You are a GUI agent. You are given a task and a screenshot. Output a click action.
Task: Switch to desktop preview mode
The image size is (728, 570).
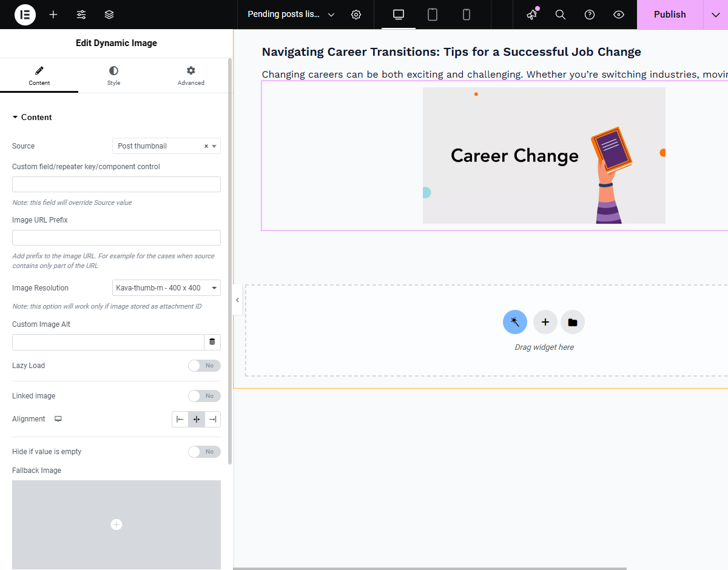pyautogui.click(x=399, y=15)
